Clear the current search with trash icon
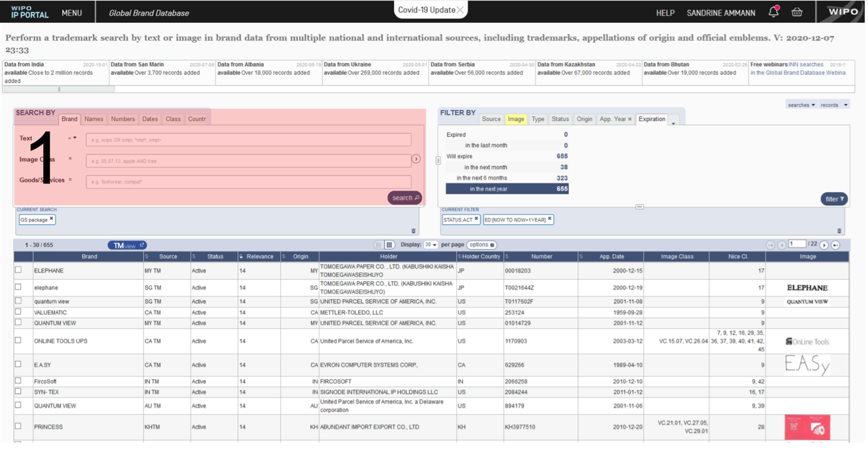868x450 pixels. point(414,231)
